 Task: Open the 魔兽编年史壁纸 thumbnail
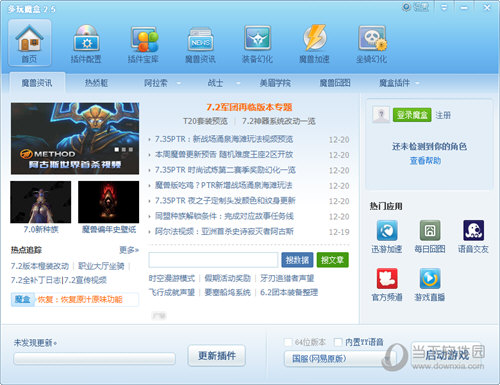(x=109, y=202)
